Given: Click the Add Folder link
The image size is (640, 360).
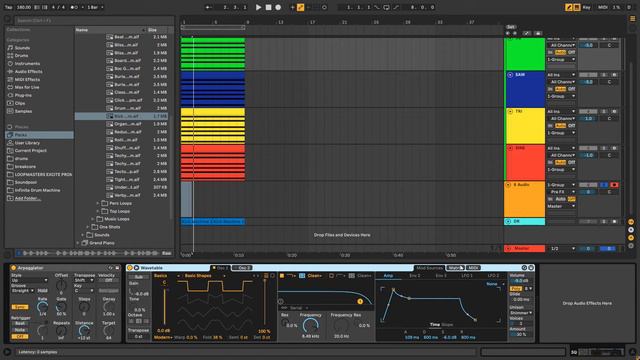Looking at the screenshot, I should (x=27, y=198).
